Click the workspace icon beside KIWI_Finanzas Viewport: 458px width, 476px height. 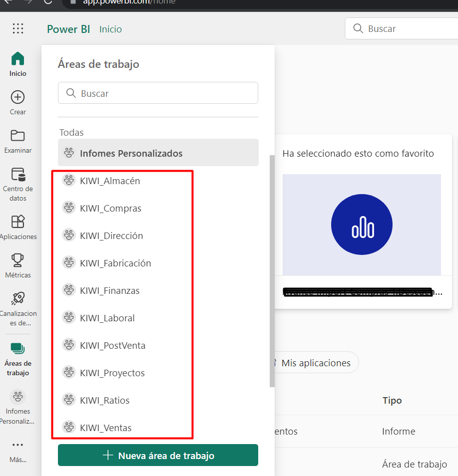pos(69,290)
